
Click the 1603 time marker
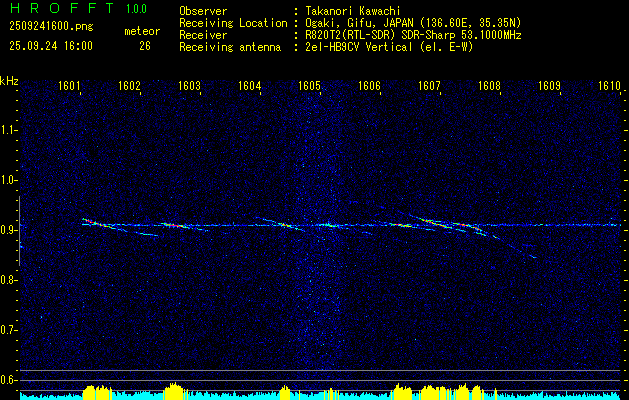(189, 85)
